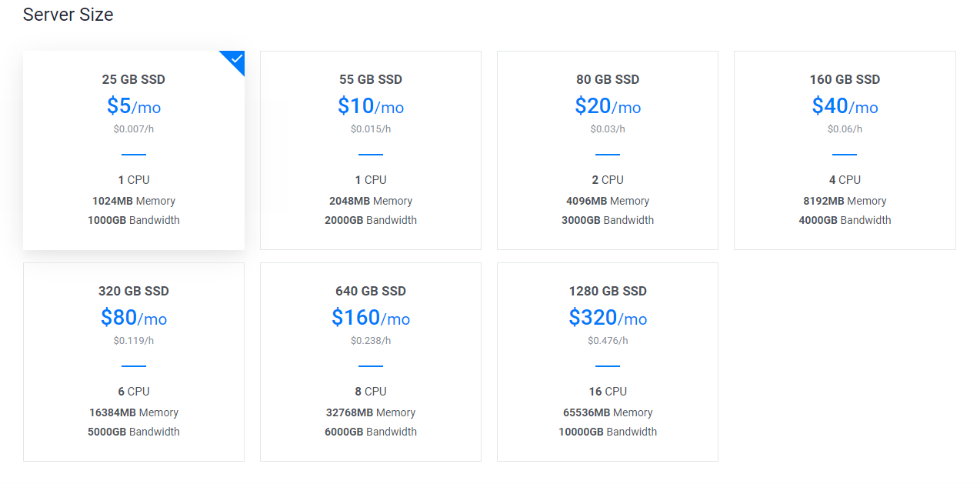Choose the 55 GB SSD server size

click(371, 150)
